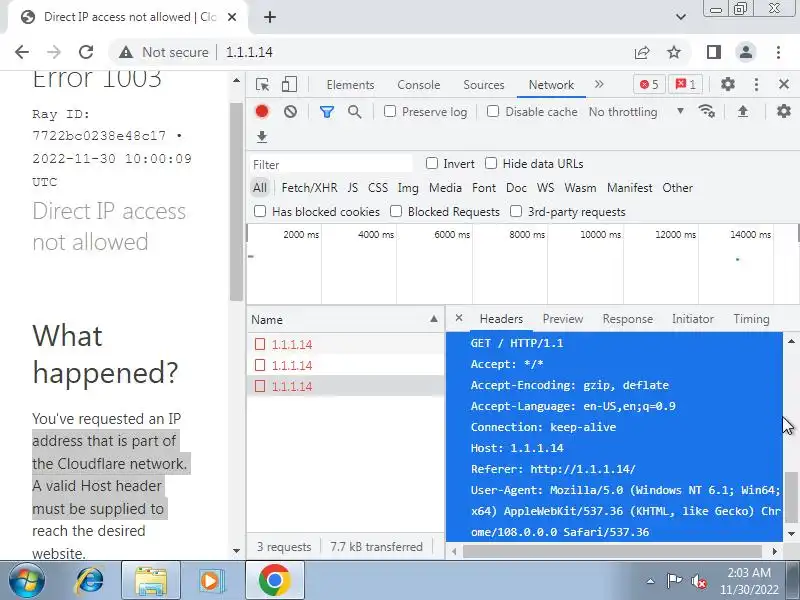Image resolution: width=800 pixels, height=600 pixels.
Task: Open Chrome main three-dot menu
Action: pyautogui.click(x=778, y=52)
